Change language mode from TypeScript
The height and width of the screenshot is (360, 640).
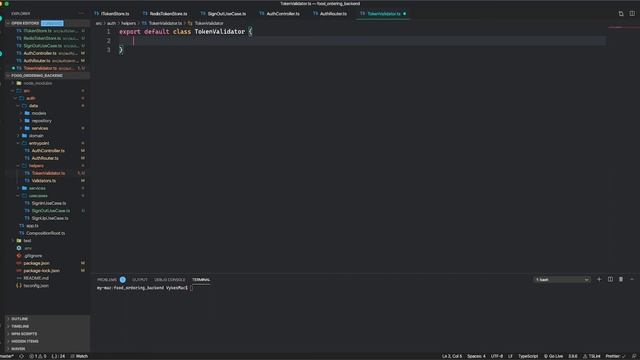528,356
